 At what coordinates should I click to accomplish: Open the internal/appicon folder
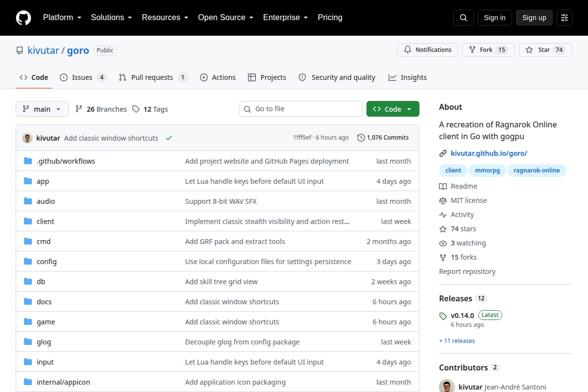tap(63, 382)
